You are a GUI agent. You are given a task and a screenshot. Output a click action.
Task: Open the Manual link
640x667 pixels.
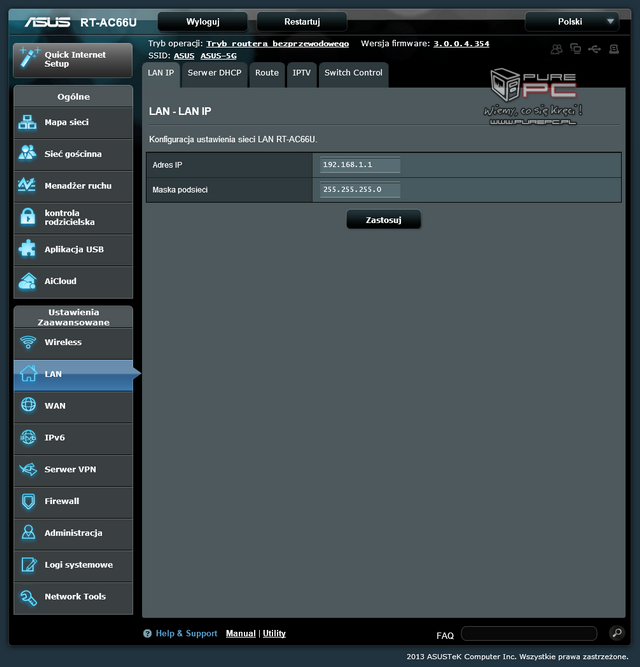point(241,633)
